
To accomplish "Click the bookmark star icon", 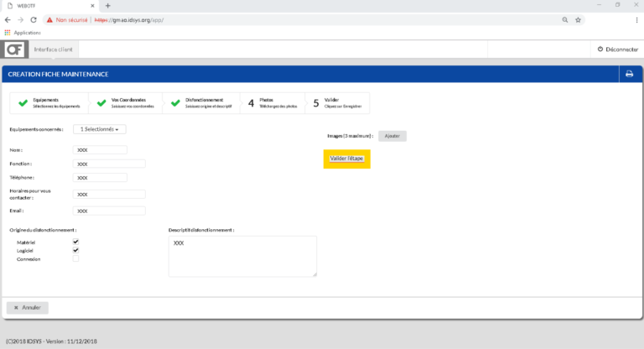I will pyautogui.click(x=578, y=19).
